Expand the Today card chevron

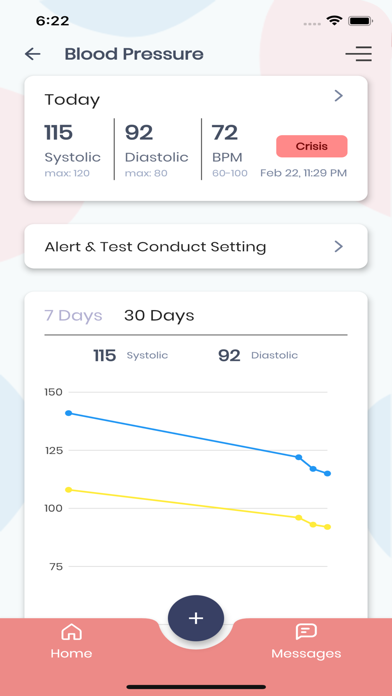339,95
